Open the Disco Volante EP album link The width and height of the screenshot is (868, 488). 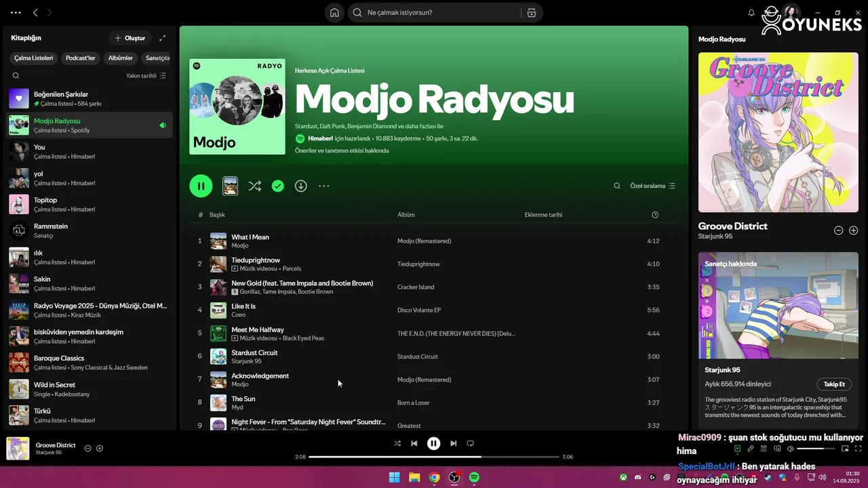pyautogui.click(x=419, y=310)
